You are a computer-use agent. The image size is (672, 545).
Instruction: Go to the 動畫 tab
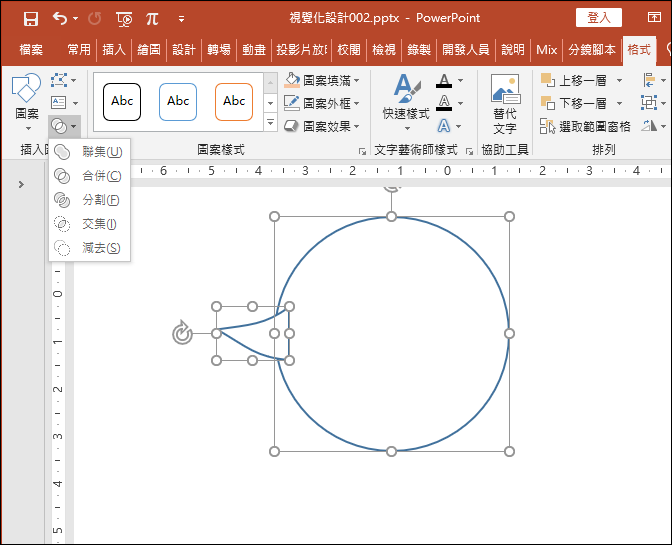click(254, 50)
